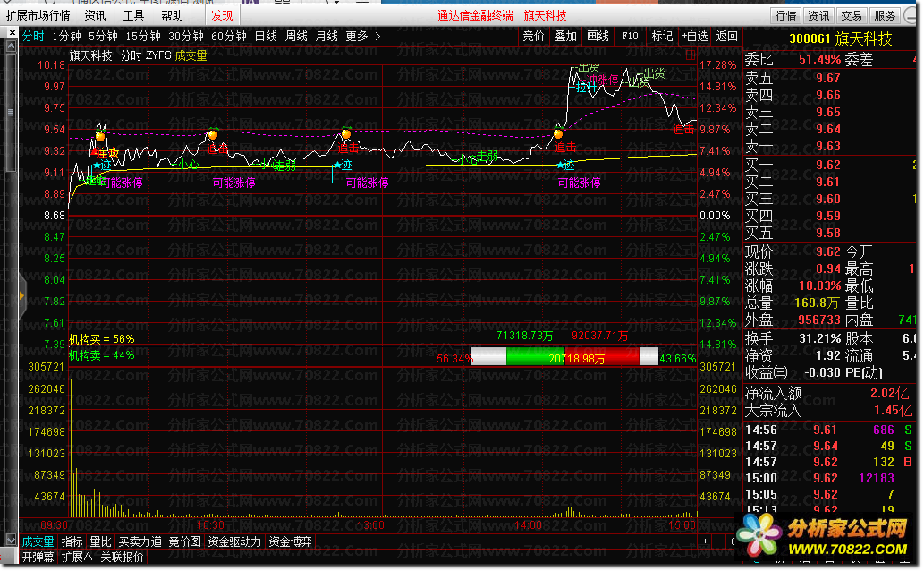Switch to the 月线 period tab
This screenshot has height=571, width=924.
326,37
